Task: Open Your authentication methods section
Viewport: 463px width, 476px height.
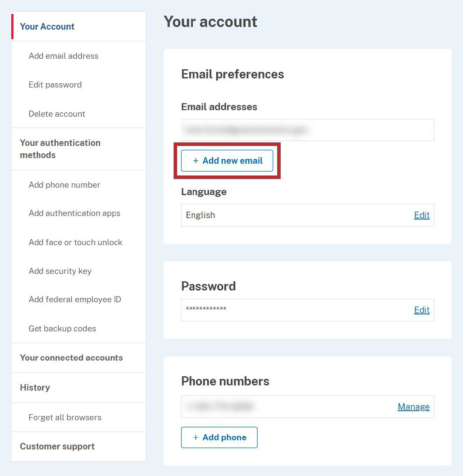Action: [x=60, y=149]
